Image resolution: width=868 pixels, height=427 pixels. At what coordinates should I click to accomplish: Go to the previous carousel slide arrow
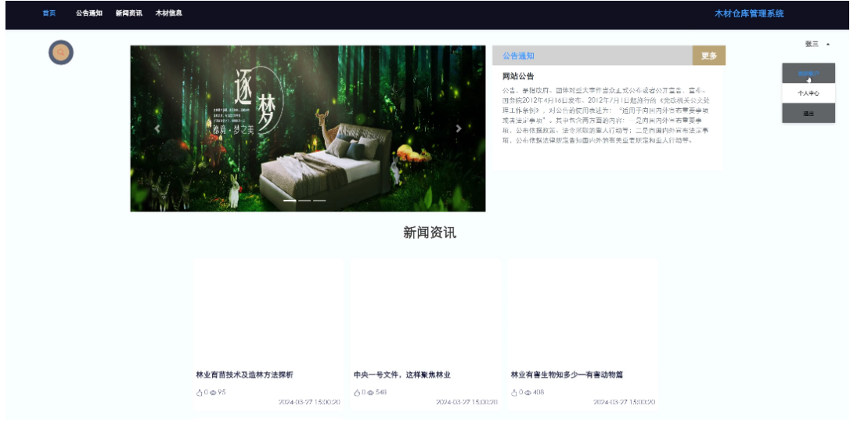(157, 128)
